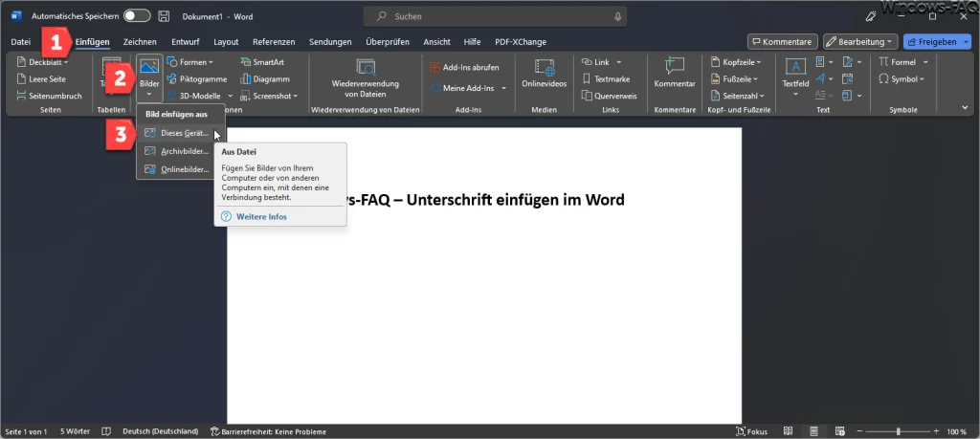
Task: Open the Weitere Infos link in tooltip
Action: coord(261,217)
